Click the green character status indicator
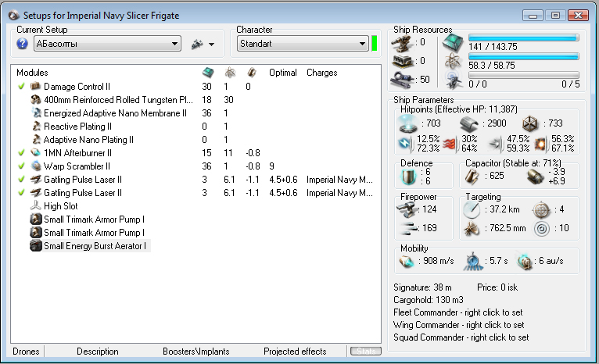This screenshot has width=599, height=364. 375,44
